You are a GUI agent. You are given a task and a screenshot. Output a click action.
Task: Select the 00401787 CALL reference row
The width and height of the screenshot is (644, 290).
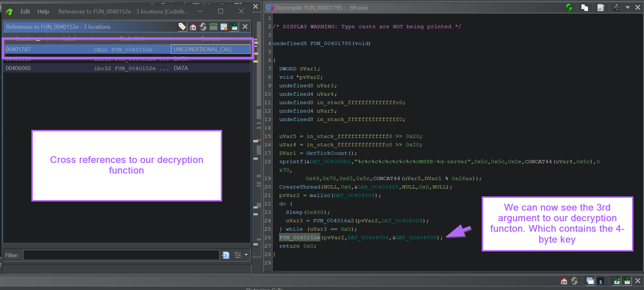click(x=86, y=49)
